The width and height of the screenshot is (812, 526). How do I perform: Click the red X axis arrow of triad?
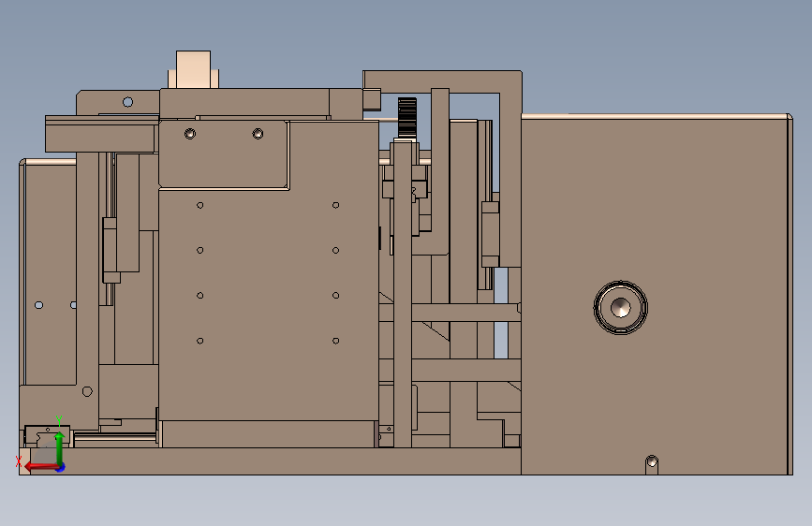[x=40, y=467]
